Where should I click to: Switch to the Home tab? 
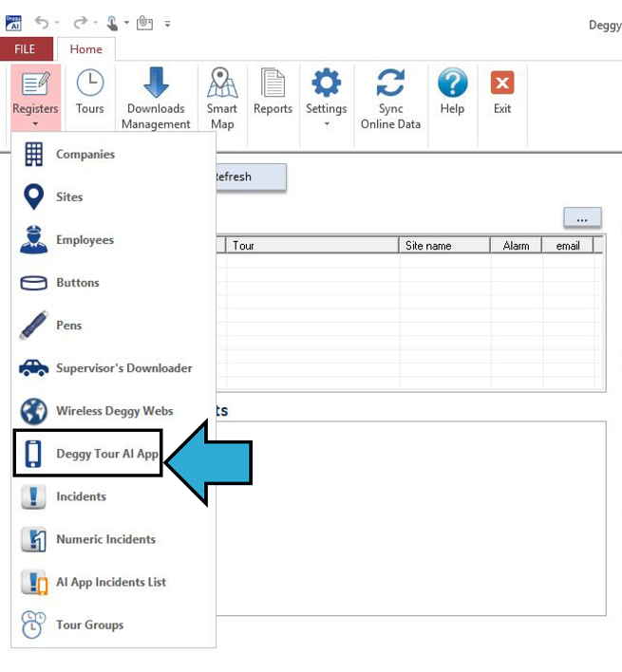pos(86,49)
